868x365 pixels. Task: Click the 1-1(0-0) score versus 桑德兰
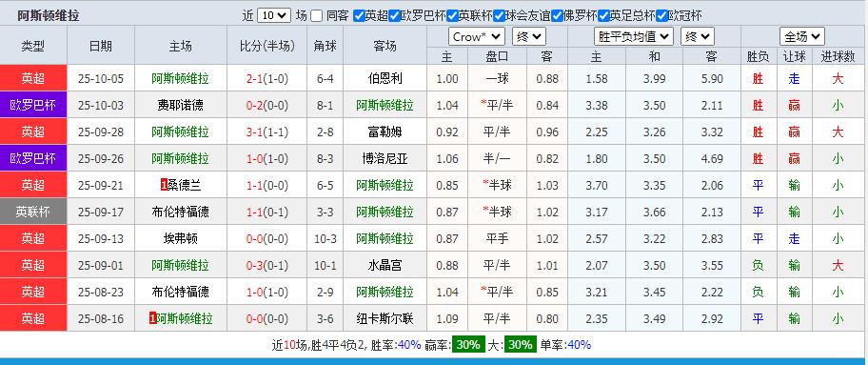tap(267, 185)
